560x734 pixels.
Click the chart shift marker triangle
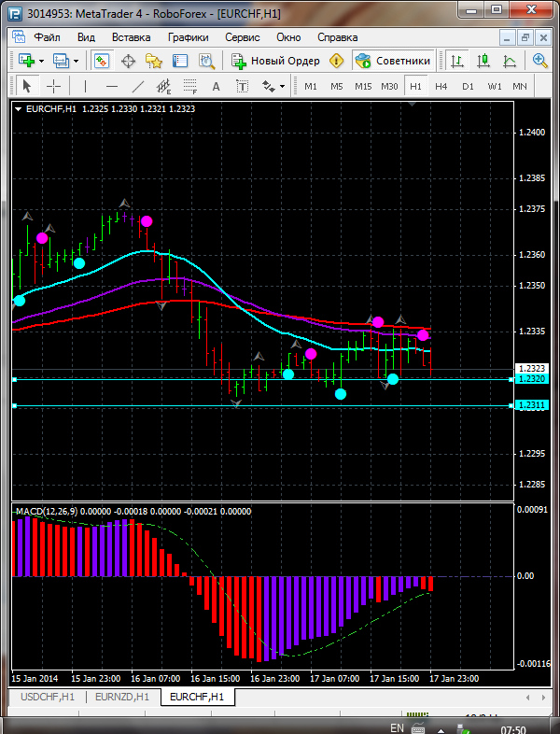point(412,104)
